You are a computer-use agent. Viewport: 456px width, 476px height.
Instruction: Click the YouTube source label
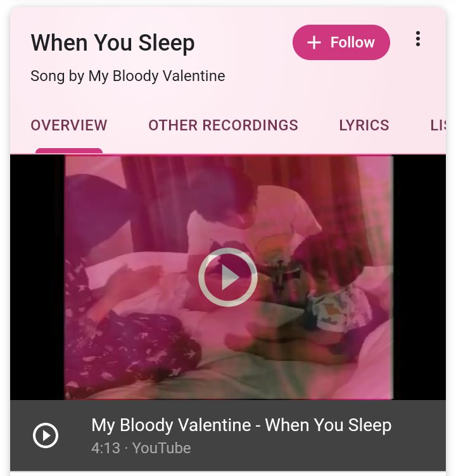161,448
